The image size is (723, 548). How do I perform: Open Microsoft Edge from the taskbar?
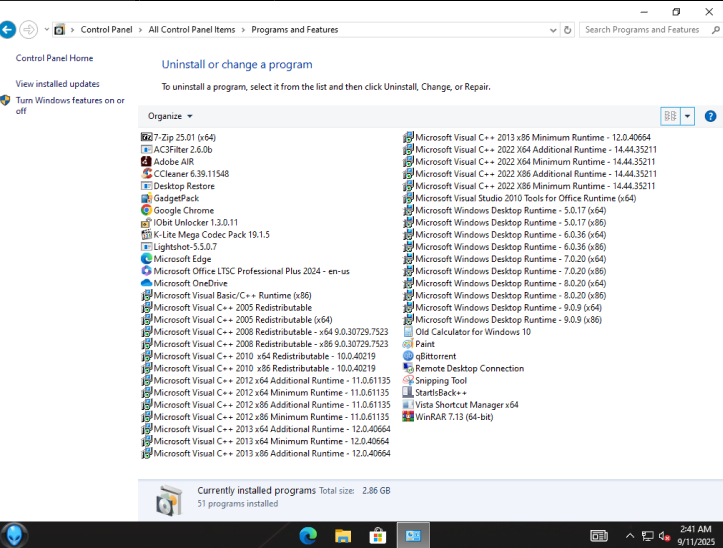pos(307,536)
